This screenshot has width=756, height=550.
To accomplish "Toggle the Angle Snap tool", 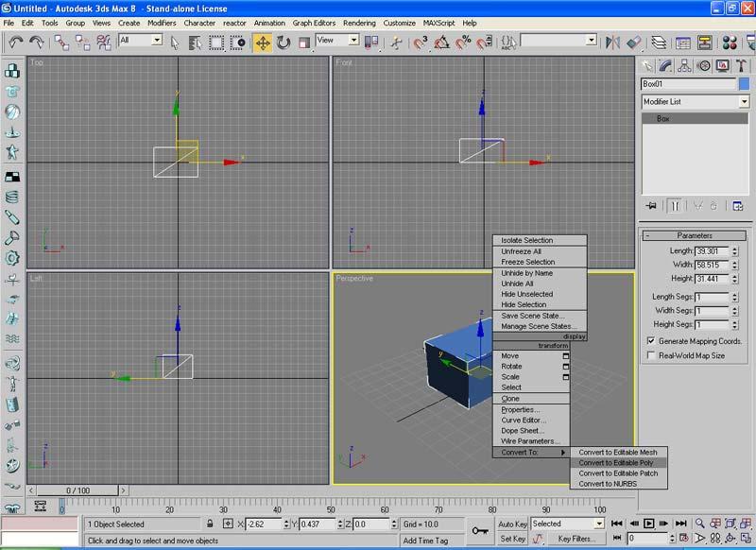I will click(441, 43).
